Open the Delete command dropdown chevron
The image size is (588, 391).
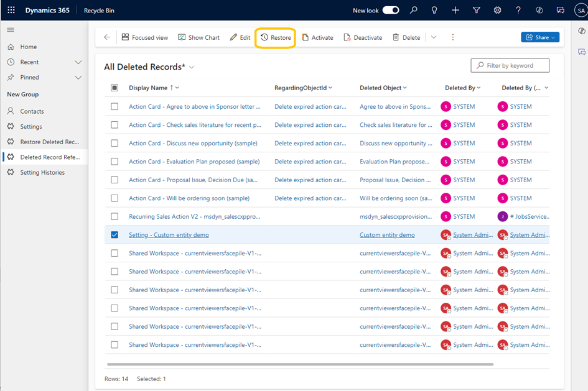coord(434,37)
